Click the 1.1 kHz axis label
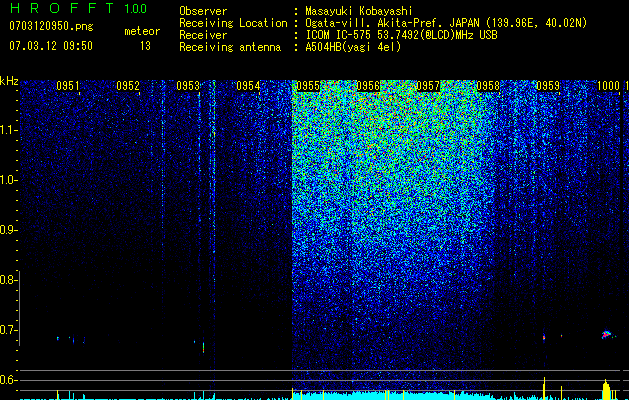 tap(8, 130)
